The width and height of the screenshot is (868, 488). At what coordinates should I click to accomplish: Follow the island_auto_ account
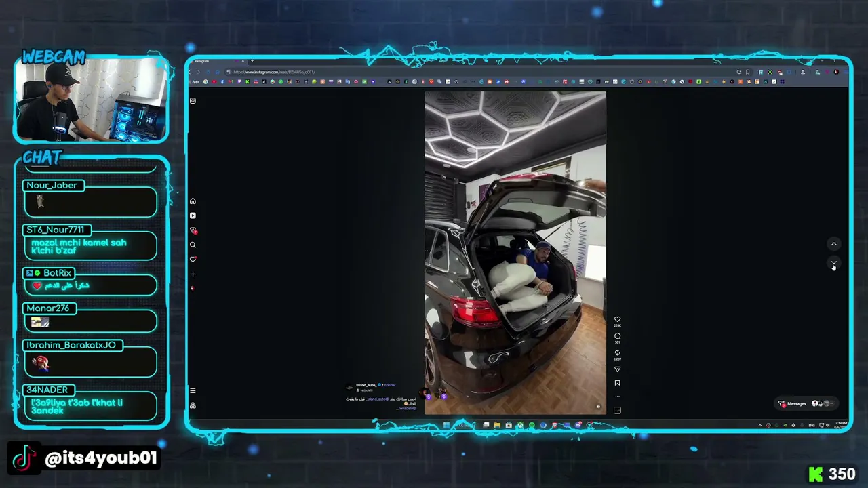point(389,385)
